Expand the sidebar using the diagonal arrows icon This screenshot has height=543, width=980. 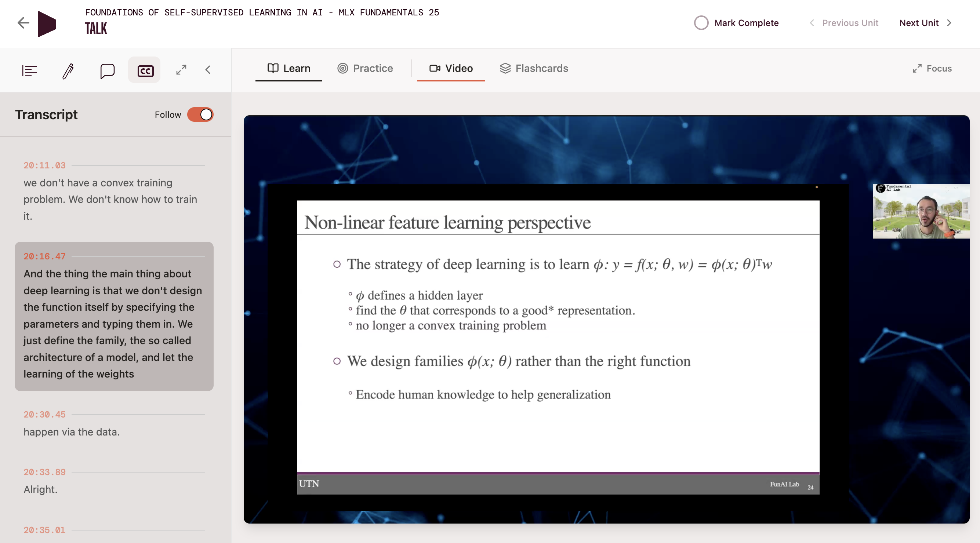181,70
